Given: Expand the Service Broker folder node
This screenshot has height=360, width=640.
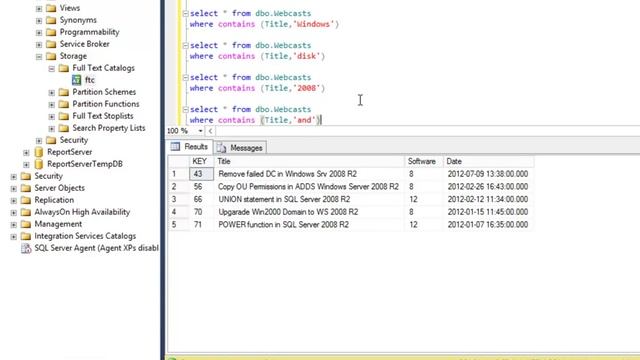Looking at the screenshot, I should click(39, 44).
